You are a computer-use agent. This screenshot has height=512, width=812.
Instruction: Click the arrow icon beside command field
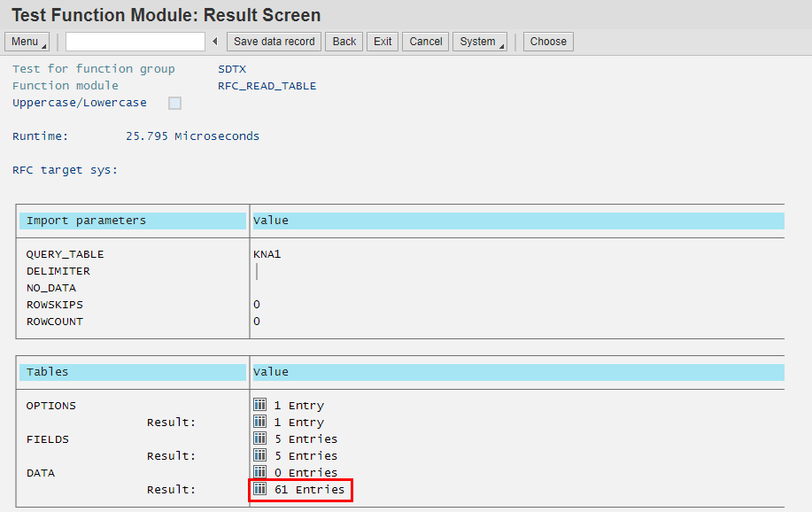[x=215, y=42]
